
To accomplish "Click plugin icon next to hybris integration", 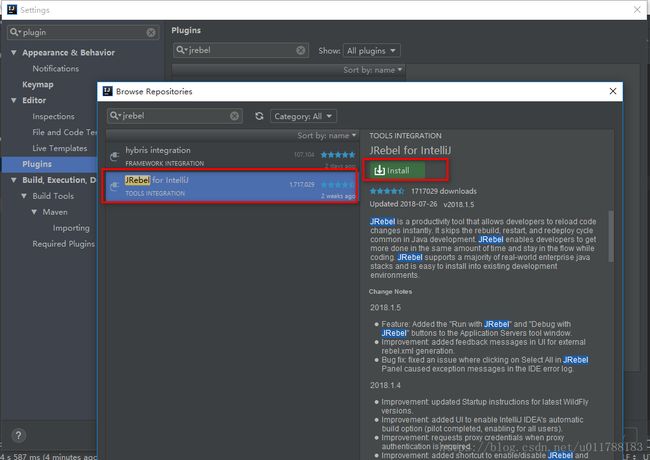I will 114,156.
